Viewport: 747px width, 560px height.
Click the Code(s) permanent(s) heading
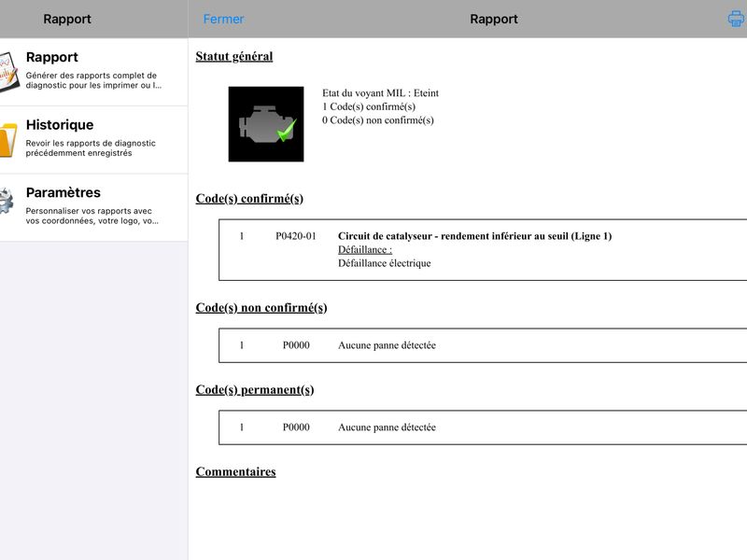click(x=254, y=389)
